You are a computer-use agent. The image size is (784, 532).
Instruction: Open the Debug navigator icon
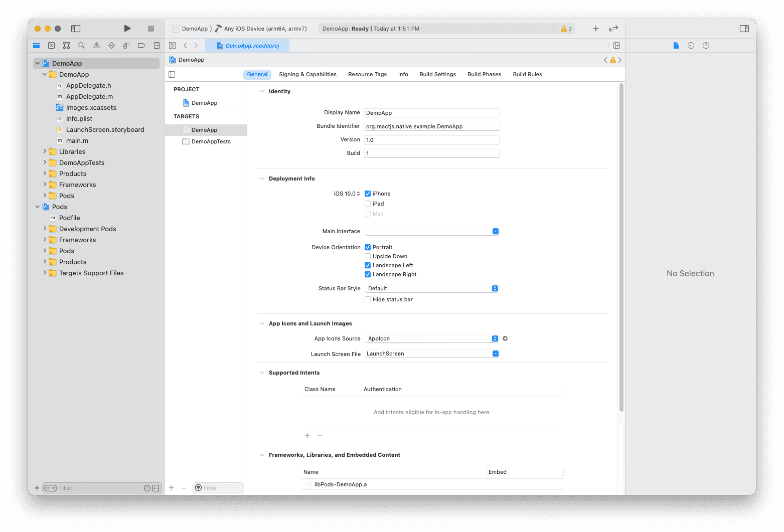(126, 46)
